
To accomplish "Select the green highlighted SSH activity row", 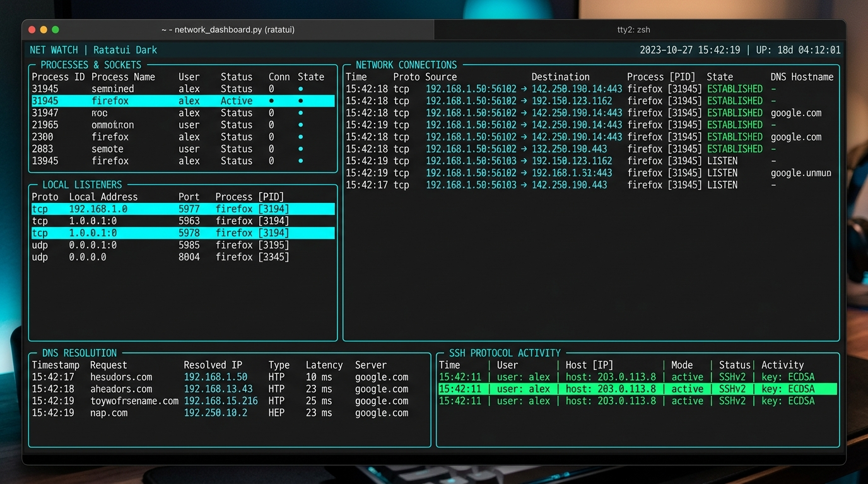I will [x=638, y=389].
